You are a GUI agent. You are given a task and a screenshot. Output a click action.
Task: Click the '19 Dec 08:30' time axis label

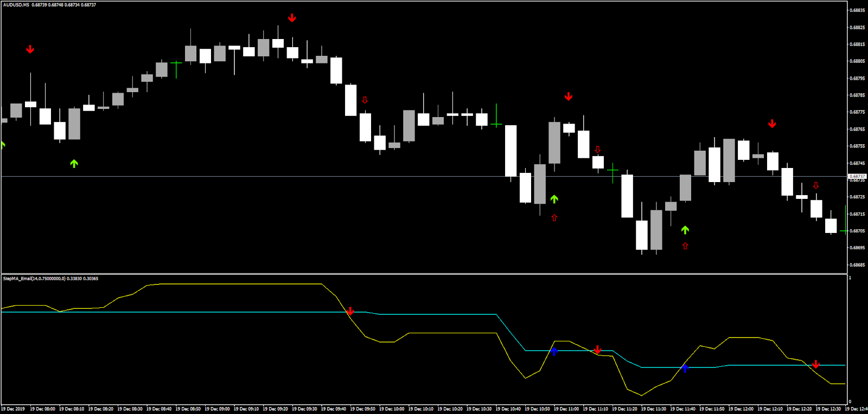pyautogui.click(x=130, y=409)
